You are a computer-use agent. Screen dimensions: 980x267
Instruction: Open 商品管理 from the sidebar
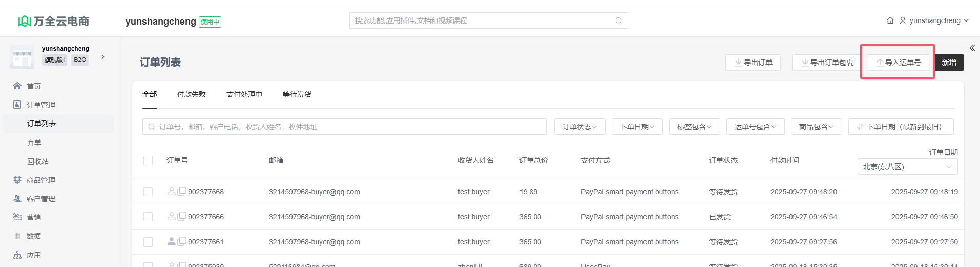pyautogui.click(x=40, y=180)
